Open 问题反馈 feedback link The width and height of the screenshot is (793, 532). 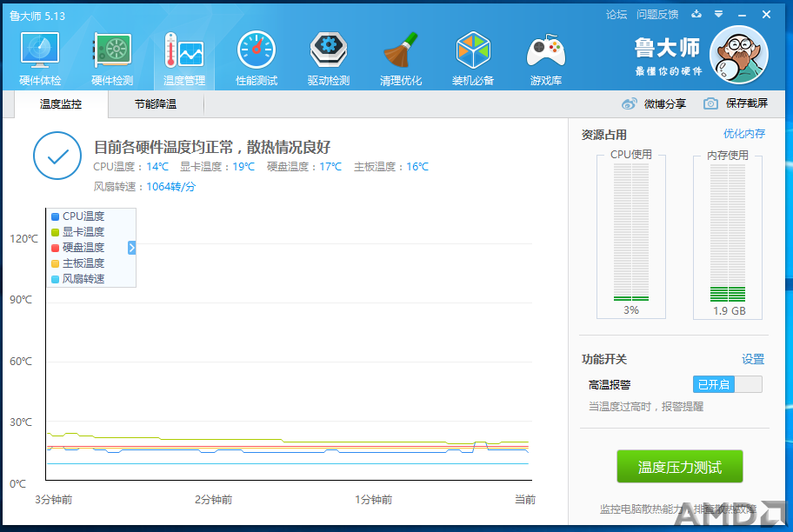click(x=657, y=15)
